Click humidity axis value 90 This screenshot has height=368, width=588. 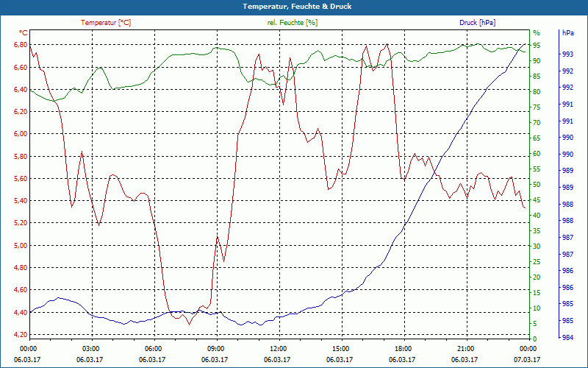coord(537,61)
